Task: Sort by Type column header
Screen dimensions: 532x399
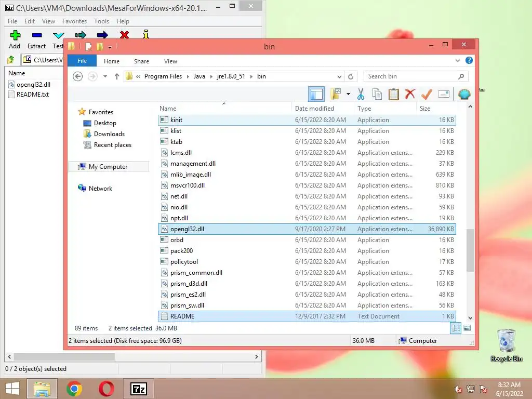Action: (385, 108)
